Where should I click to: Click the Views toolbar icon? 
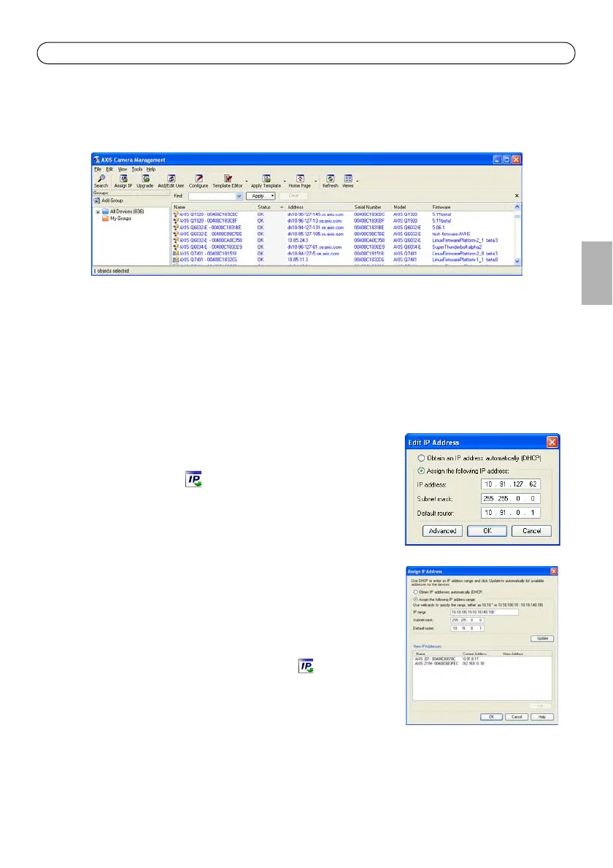pyautogui.click(x=348, y=181)
